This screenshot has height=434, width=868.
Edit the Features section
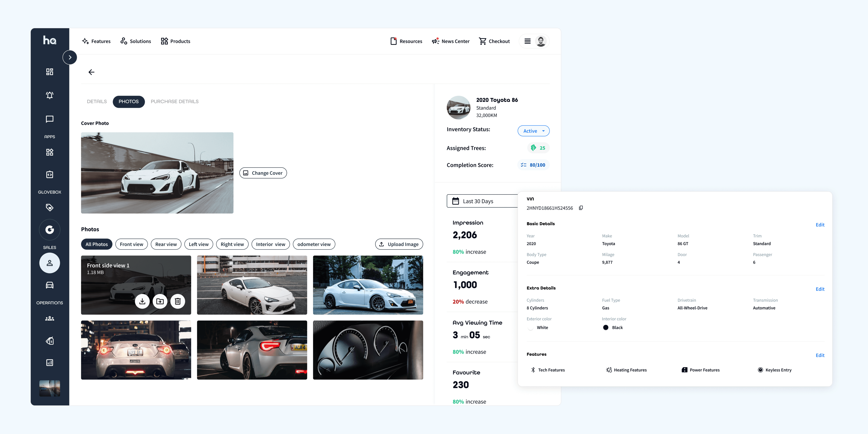[x=820, y=355]
